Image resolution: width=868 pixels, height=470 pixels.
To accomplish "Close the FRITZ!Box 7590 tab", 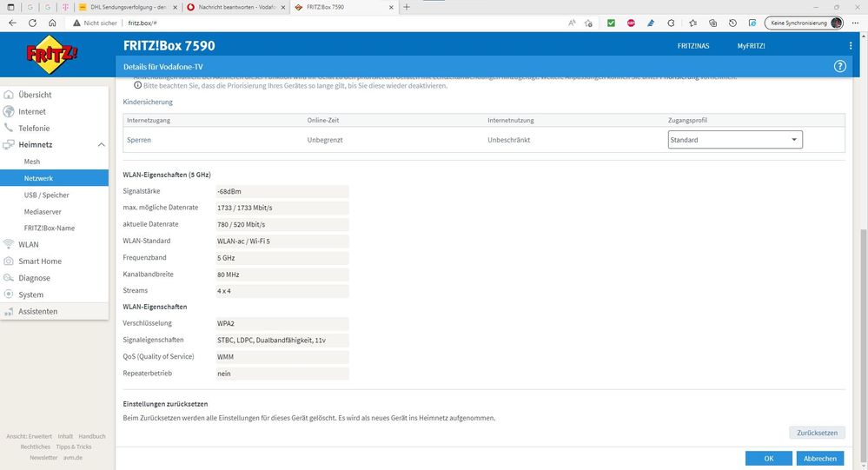I will 391,7.
